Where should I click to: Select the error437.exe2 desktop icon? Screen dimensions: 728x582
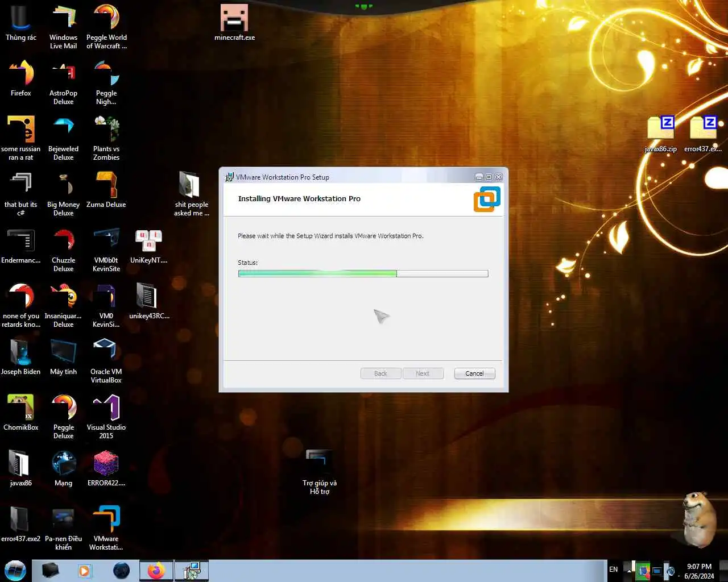coord(20,524)
